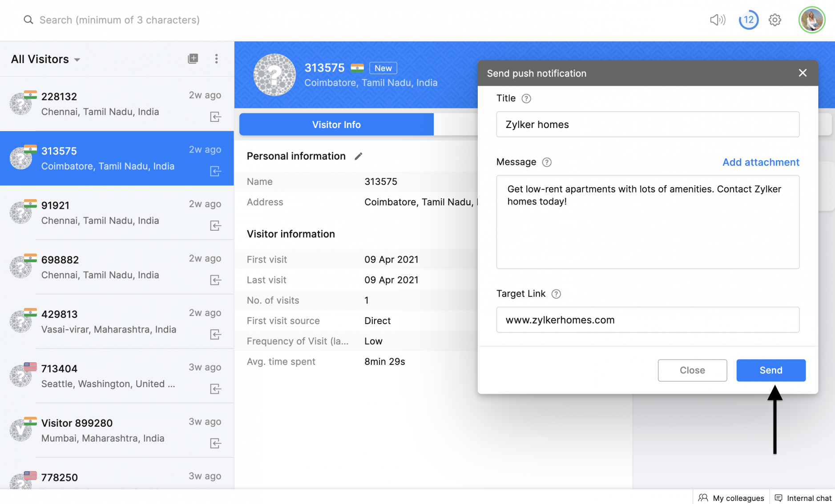The height and width of the screenshot is (504, 835).
Task: Click the exit icon for visitor 698882
Action: click(x=216, y=280)
